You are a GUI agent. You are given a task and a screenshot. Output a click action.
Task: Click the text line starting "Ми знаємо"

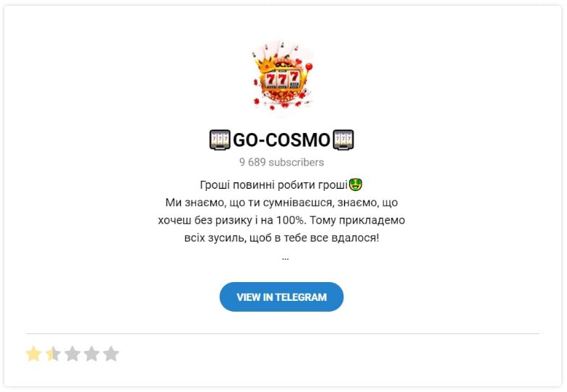(x=281, y=203)
